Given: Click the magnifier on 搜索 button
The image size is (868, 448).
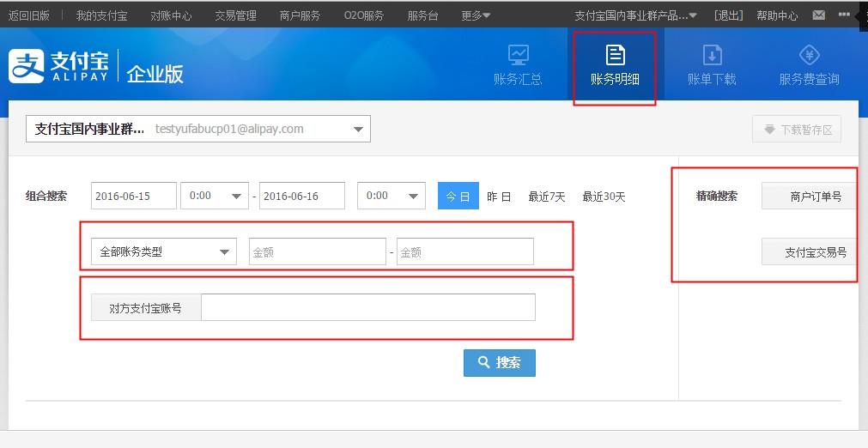Looking at the screenshot, I should click(x=484, y=362).
